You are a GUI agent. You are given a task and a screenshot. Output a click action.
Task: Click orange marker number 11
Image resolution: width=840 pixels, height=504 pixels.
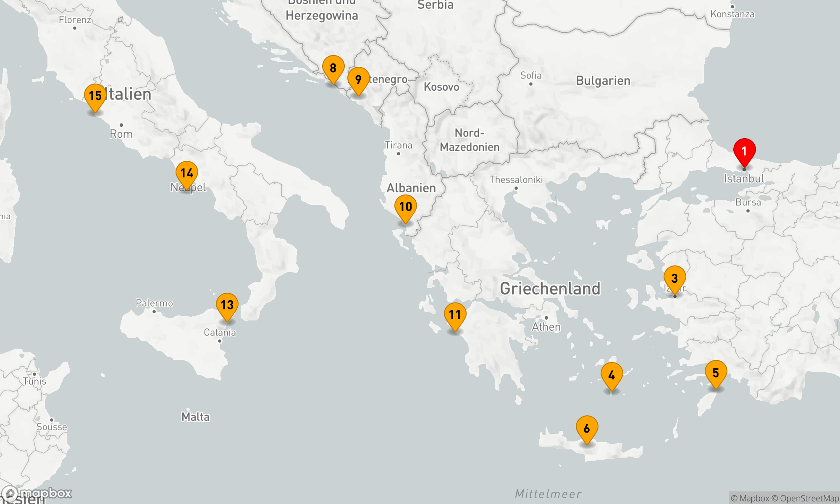(x=455, y=315)
